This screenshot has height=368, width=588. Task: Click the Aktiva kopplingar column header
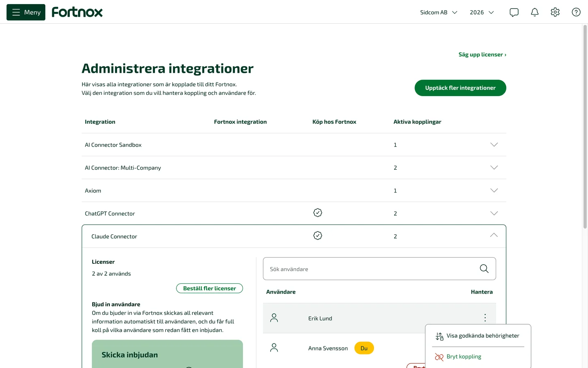417,122
